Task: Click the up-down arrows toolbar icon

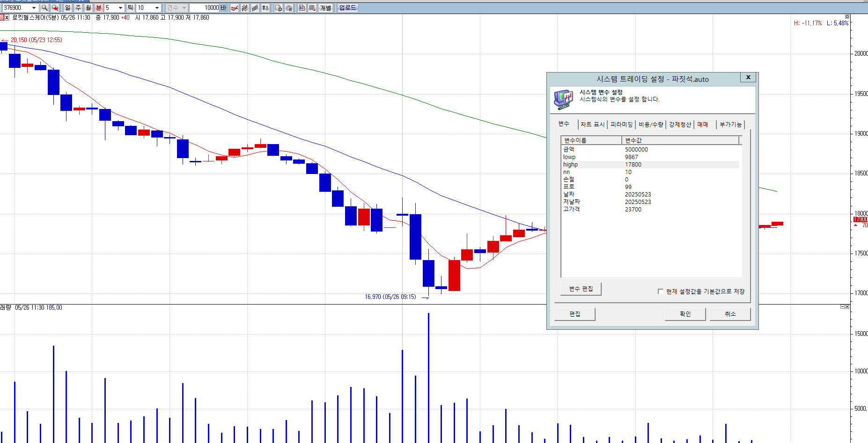Action: [265, 8]
